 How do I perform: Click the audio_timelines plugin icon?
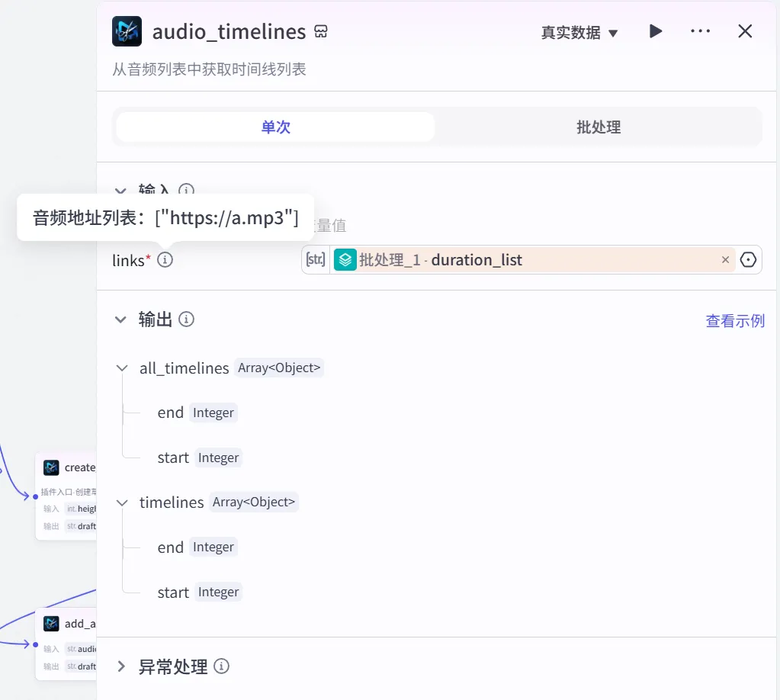point(127,31)
